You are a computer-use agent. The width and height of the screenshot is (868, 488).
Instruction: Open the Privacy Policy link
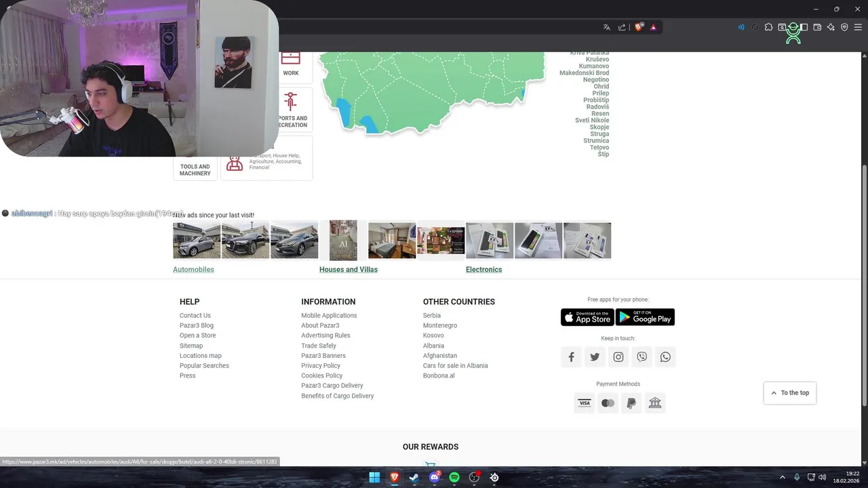(321, 365)
